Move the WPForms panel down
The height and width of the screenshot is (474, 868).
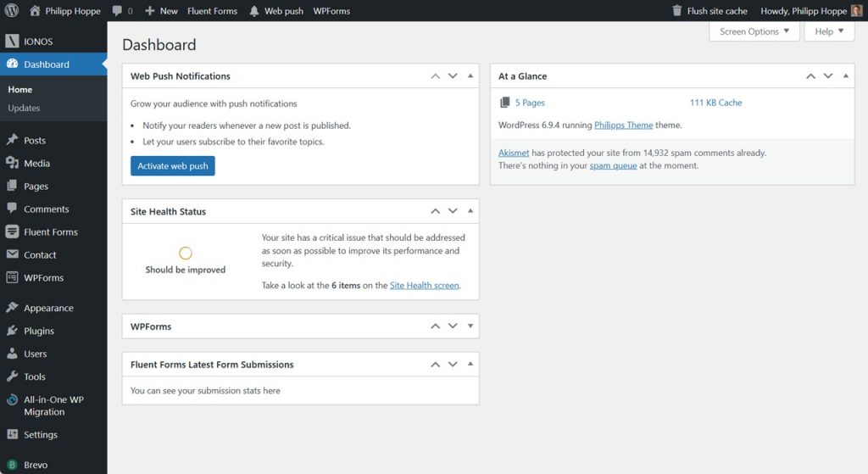point(453,326)
